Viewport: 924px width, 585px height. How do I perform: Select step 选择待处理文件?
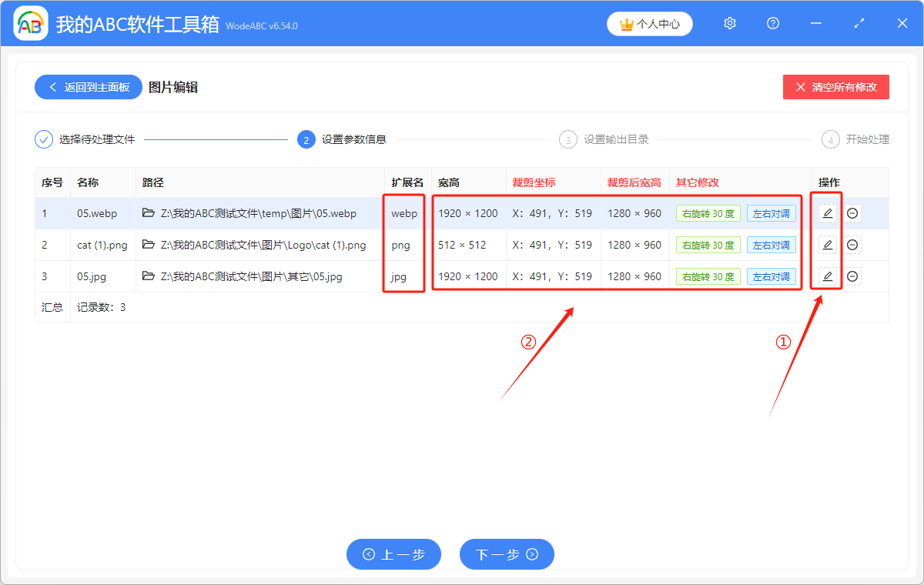(x=97, y=139)
